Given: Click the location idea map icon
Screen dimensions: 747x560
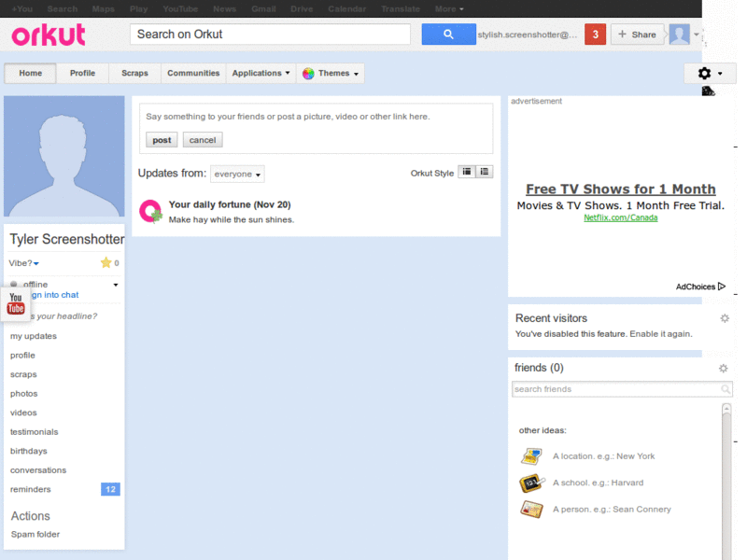Looking at the screenshot, I should click(x=531, y=456).
